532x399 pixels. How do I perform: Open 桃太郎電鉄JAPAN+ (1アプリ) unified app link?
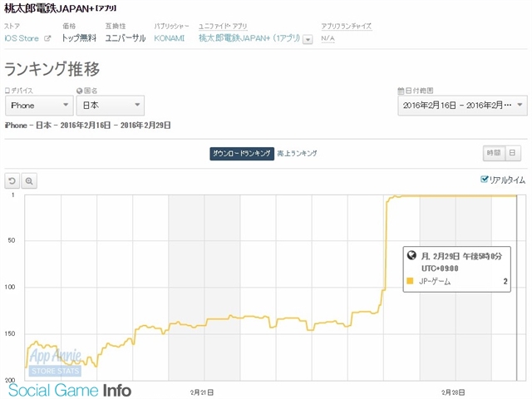(249, 38)
